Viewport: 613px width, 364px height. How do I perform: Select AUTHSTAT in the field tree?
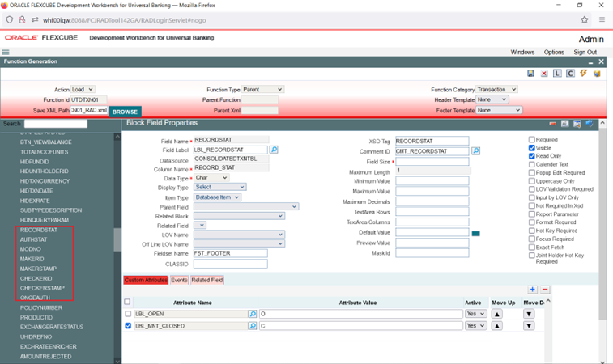(34, 239)
